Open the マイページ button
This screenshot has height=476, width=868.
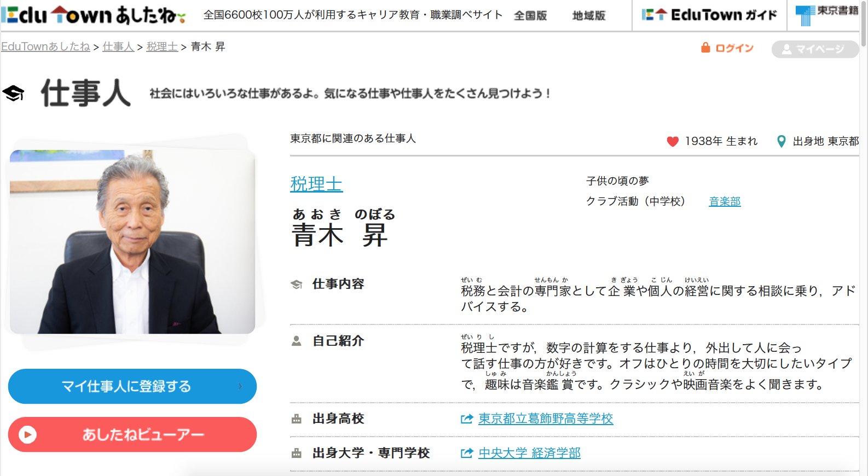(x=814, y=49)
